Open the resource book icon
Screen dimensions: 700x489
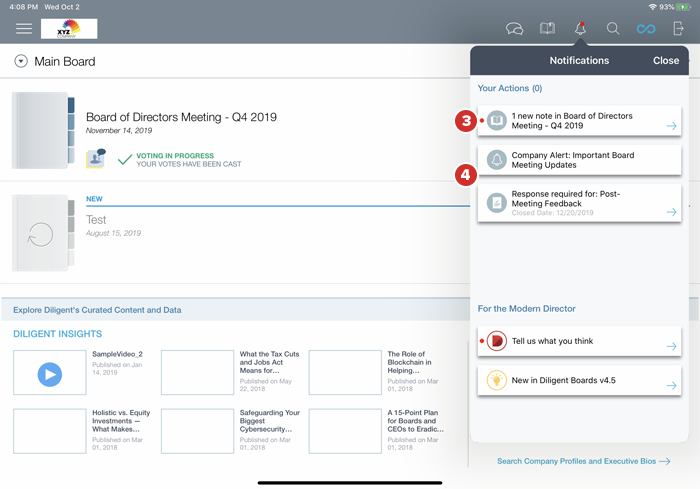point(547,29)
